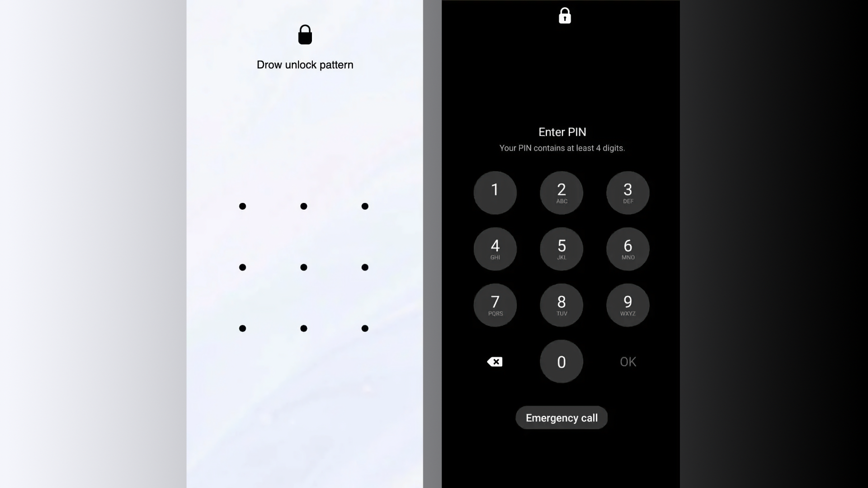Screen dimensions: 868x488
Task: Click the bottom-center pattern dot
Action: pyautogui.click(x=303, y=328)
